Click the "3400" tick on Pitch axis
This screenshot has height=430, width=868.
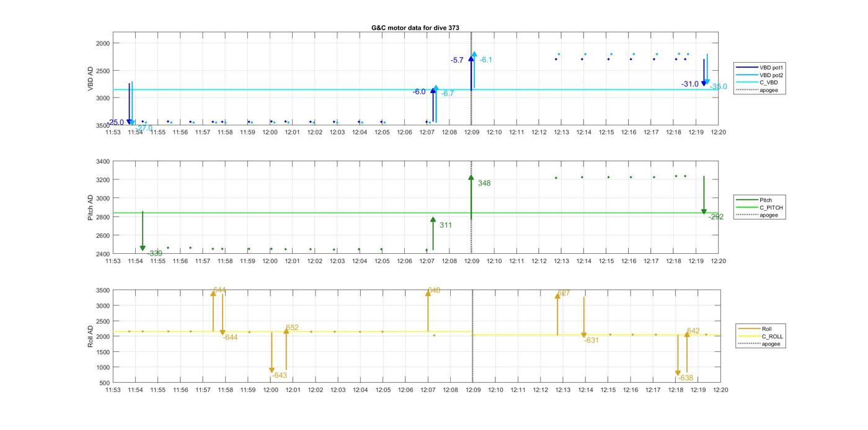click(102, 162)
